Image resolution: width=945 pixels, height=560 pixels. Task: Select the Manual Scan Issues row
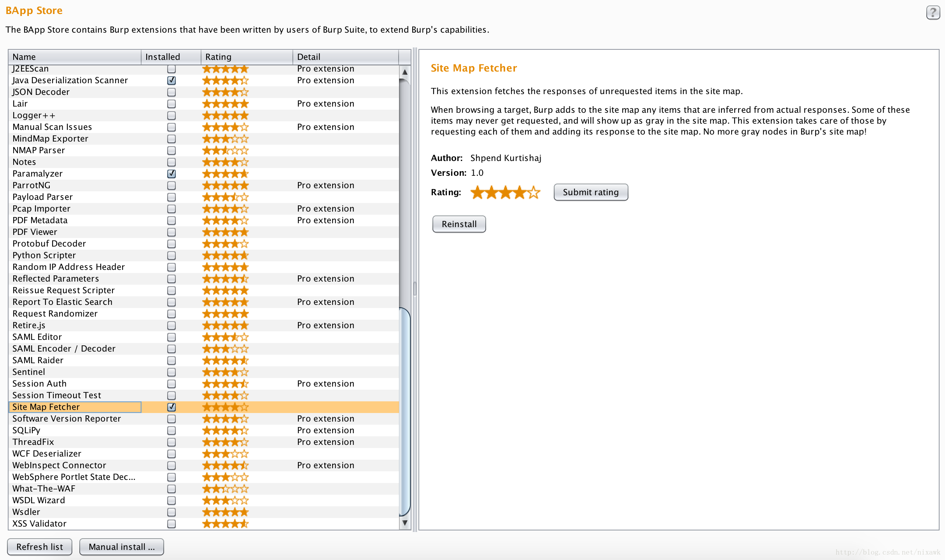(204, 127)
